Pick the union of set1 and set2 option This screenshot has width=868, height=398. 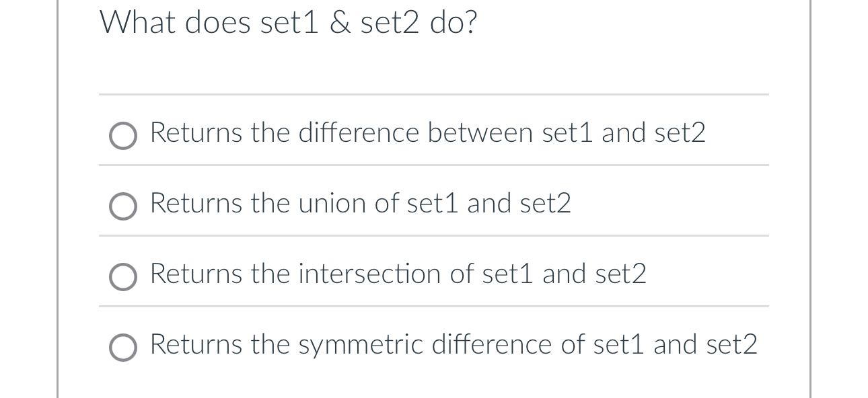360,203
